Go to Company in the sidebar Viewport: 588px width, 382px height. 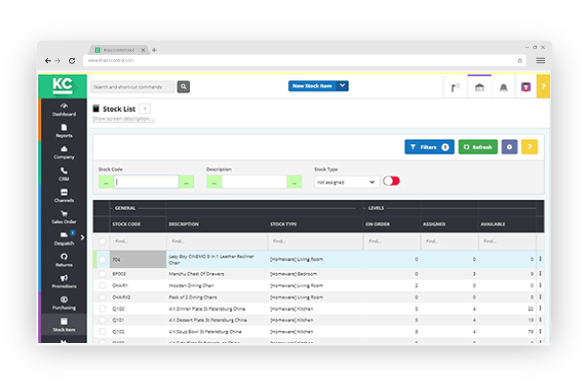coord(64,152)
